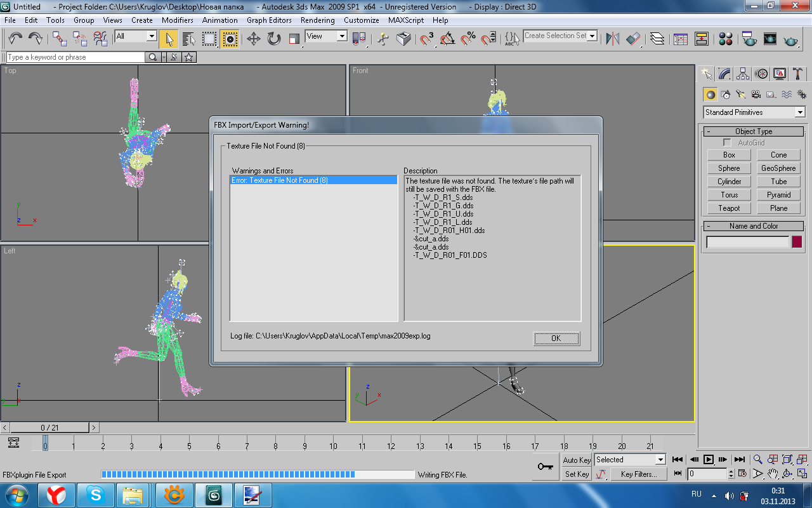Open the Select by Name list

188,39
